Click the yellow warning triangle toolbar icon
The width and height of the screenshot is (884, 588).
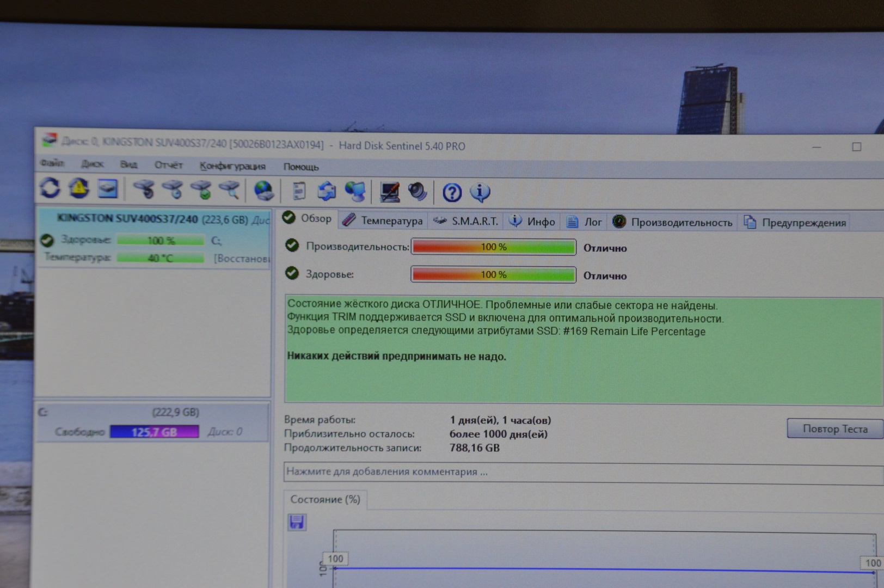tap(79, 188)
